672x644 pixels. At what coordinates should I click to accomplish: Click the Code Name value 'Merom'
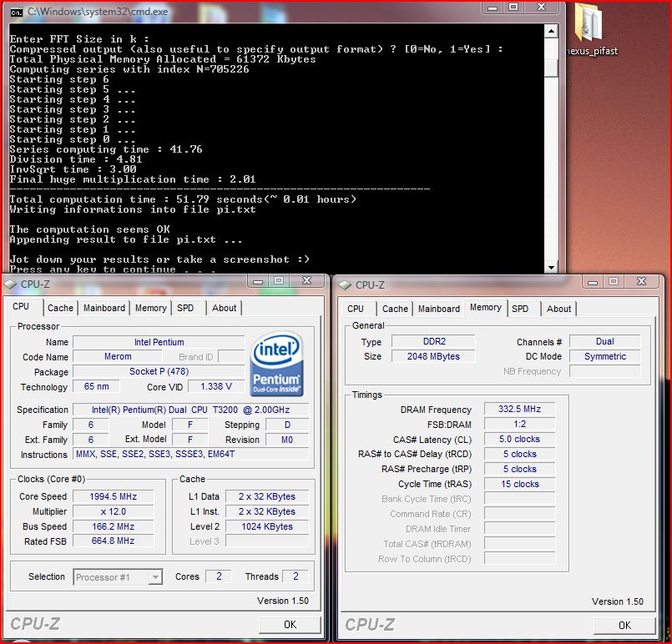pyautogui.click(x=118, y=357)
